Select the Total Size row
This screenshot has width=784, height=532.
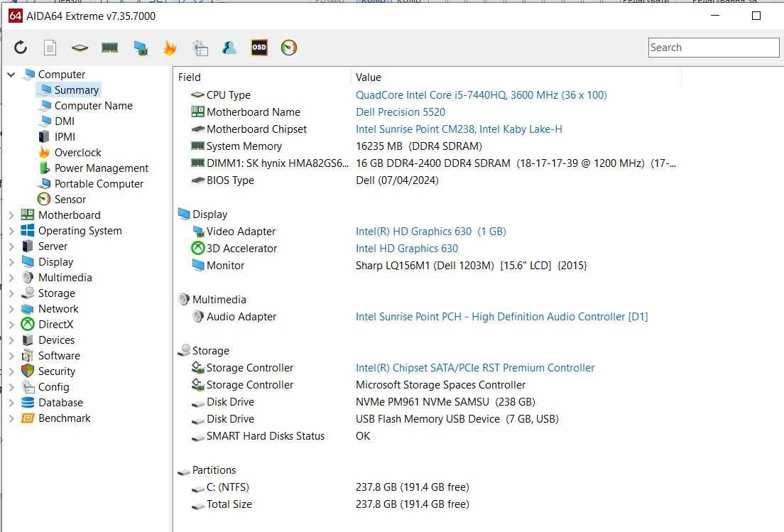(x=428, y=504)
